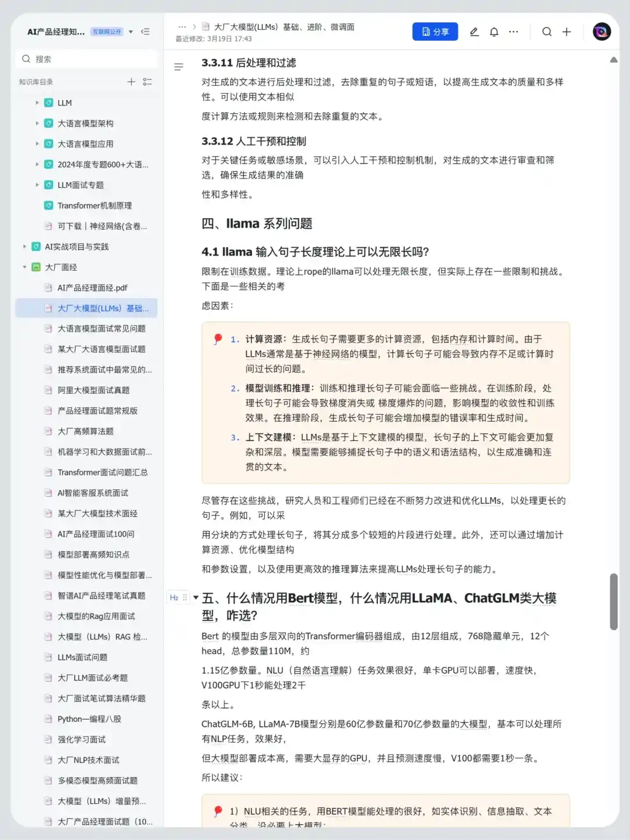This screenshot has width=630, height=840.
Task: Open the H2 heading level dropdown
Action: pyautogui.click(x=175, y=597)
